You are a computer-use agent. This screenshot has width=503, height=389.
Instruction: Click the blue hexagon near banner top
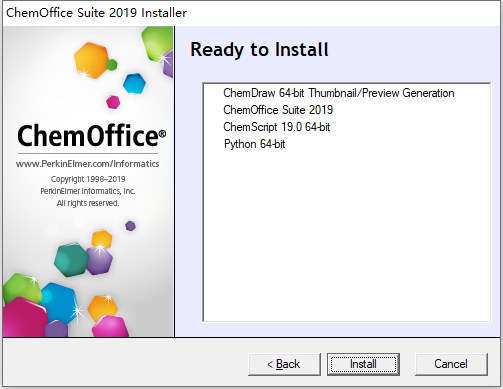134,83
